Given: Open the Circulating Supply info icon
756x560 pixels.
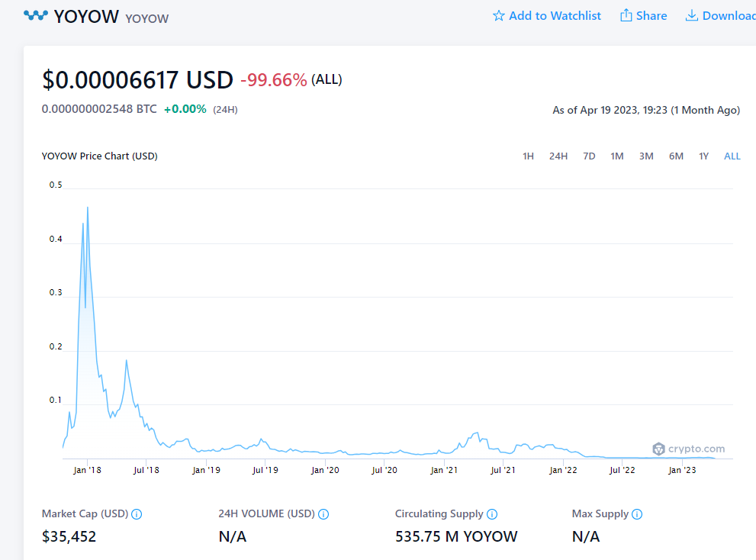Looking at the screenshot, I should point(492,514).
